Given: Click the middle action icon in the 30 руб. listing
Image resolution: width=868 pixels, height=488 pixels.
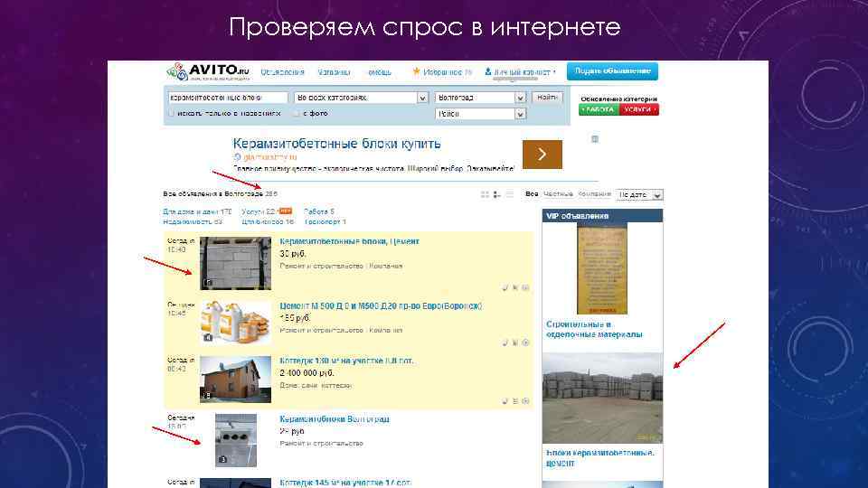Looking at the screenshot, I should [515, 287].
